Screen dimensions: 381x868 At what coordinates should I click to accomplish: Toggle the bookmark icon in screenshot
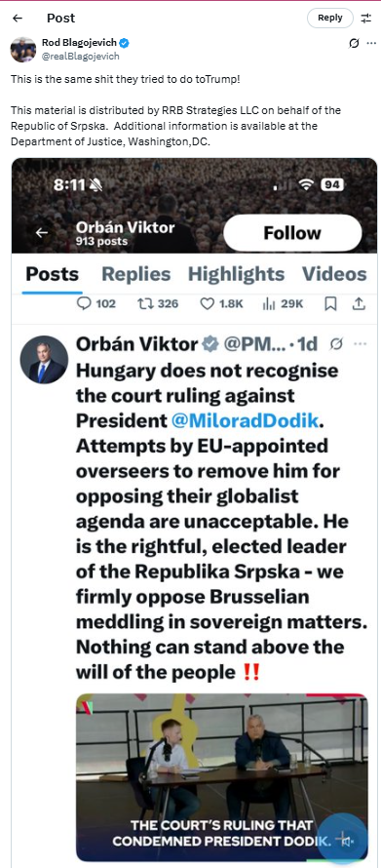coord(330,303)
